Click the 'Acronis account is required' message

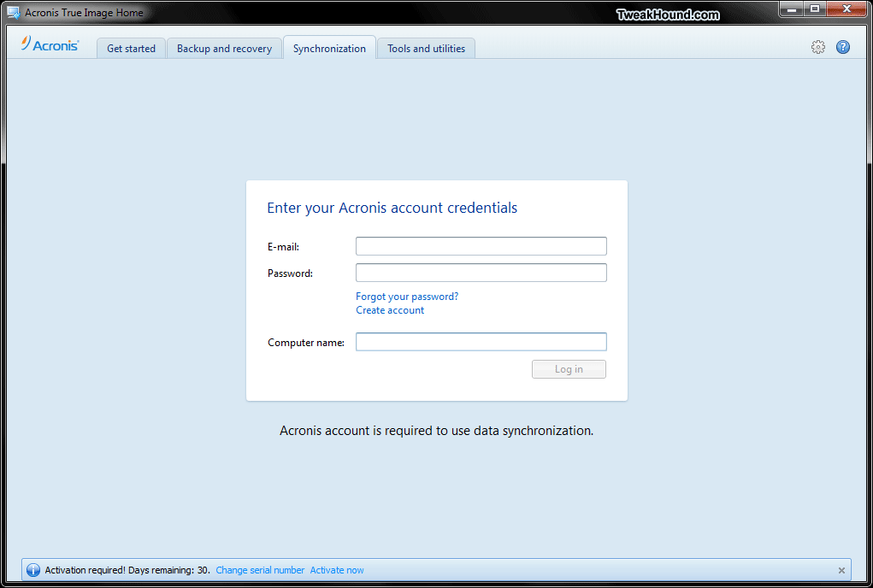point(436,431)
